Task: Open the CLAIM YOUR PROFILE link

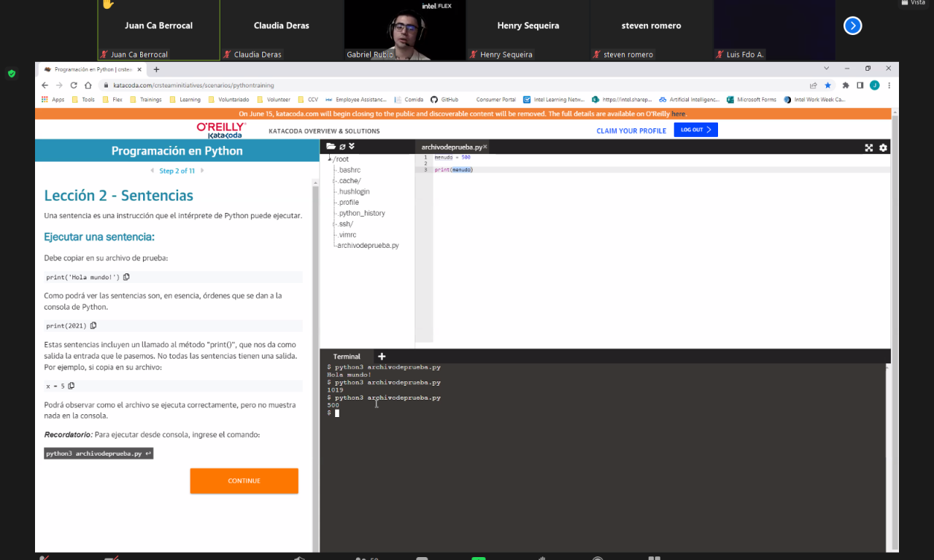Action: pos(631,131)
